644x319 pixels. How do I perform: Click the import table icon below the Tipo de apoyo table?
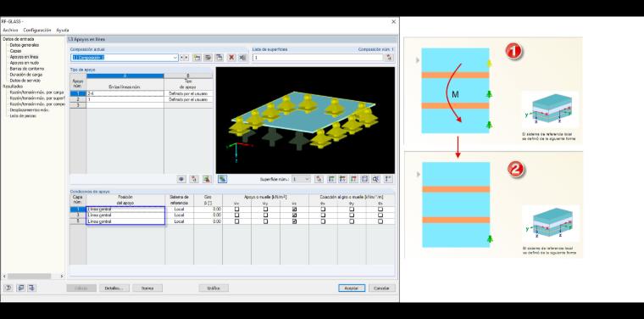point(207,179)
